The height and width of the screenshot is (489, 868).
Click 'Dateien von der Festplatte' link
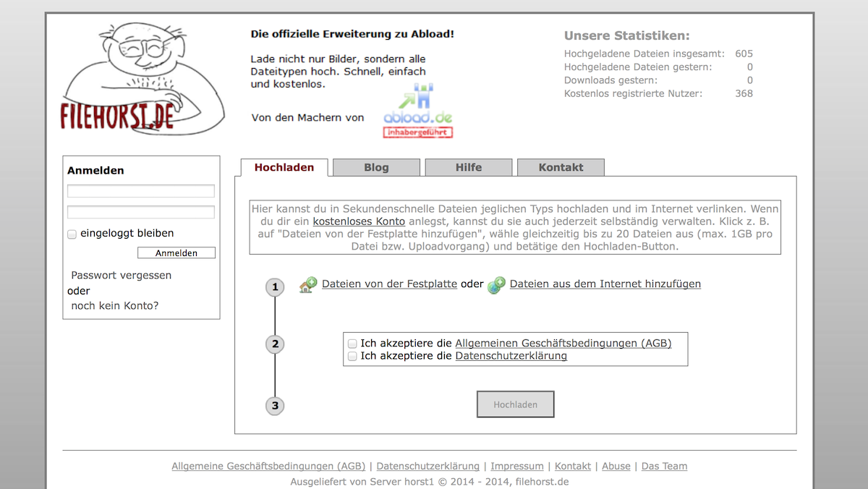[389, 284]
